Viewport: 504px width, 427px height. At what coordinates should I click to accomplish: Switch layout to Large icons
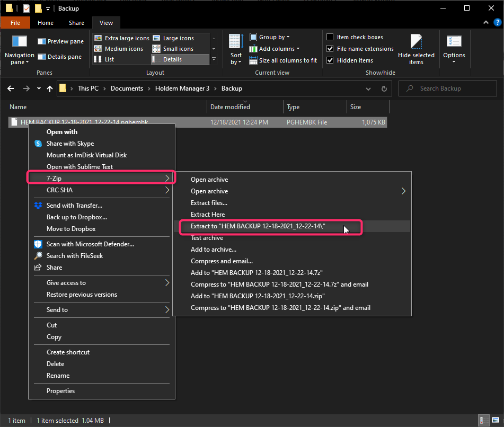click(x=174, y=38)
